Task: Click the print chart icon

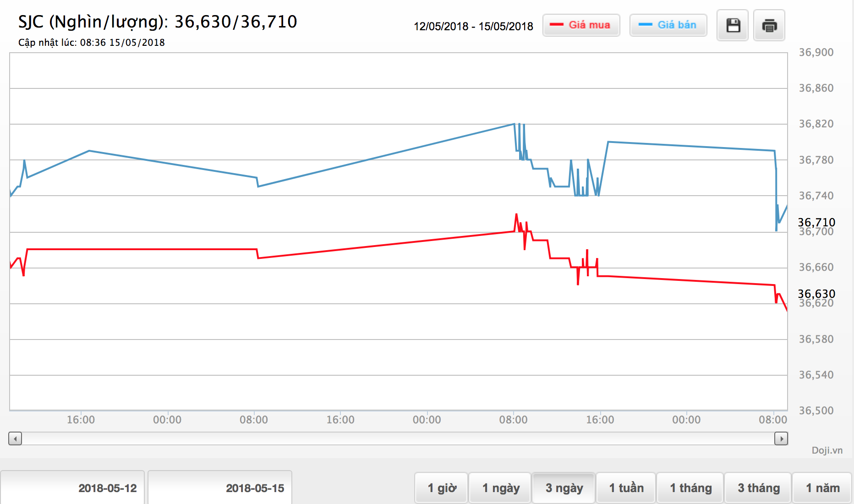Action: [x=769, y=25]
